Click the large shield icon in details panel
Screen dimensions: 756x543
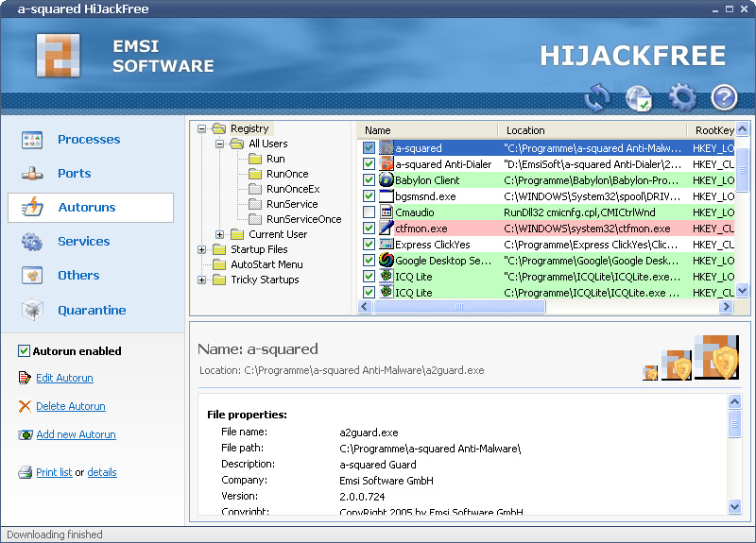716,359
